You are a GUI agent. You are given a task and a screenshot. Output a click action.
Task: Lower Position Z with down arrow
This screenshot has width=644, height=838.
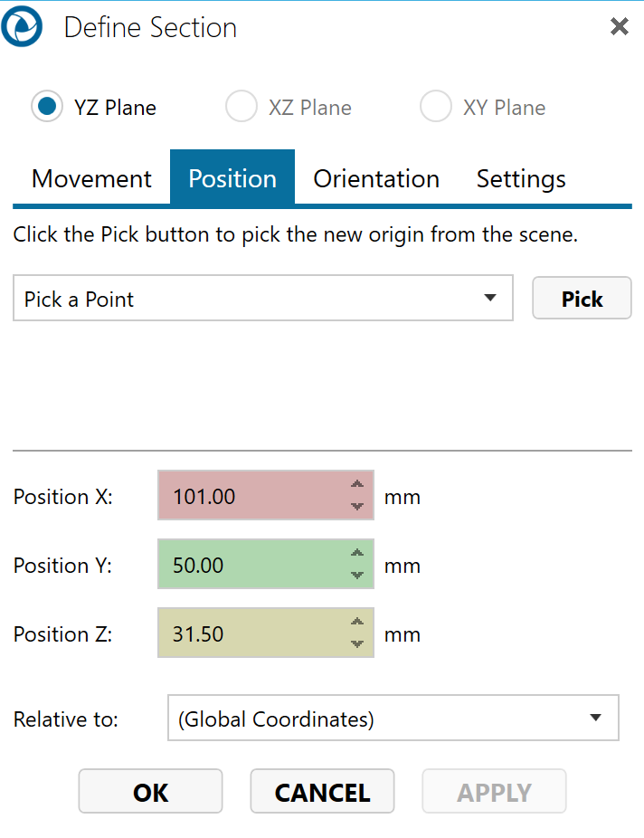pos(357,644)
